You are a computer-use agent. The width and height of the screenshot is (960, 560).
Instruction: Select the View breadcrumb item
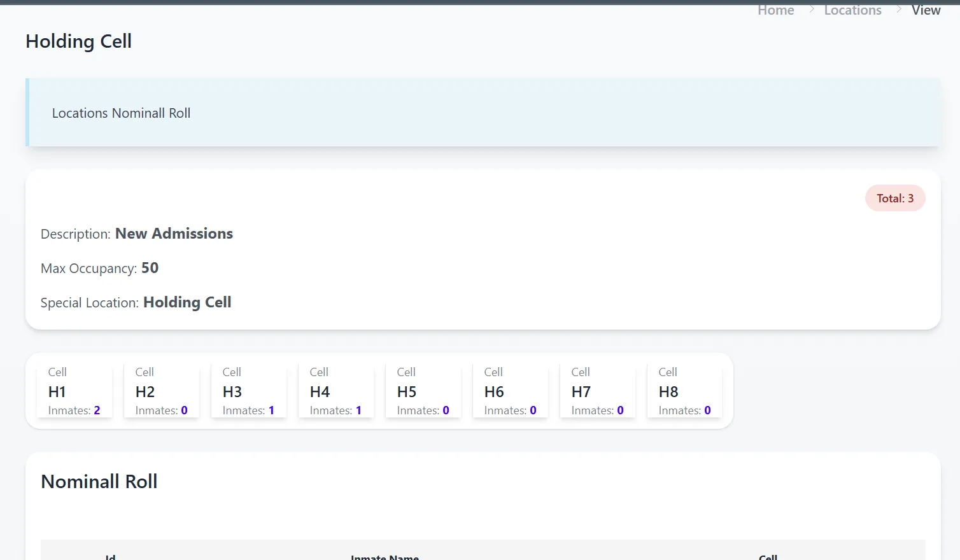[926, 10]
